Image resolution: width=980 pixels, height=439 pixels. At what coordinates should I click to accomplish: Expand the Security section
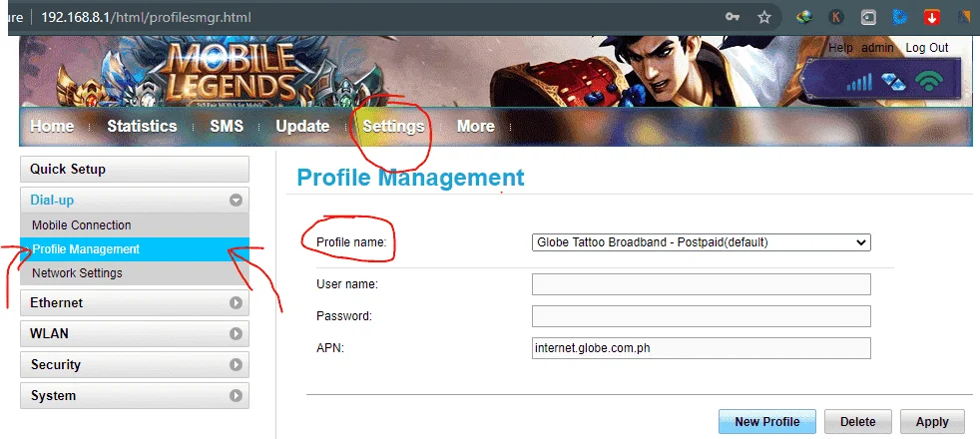click(x=135, y=365)
